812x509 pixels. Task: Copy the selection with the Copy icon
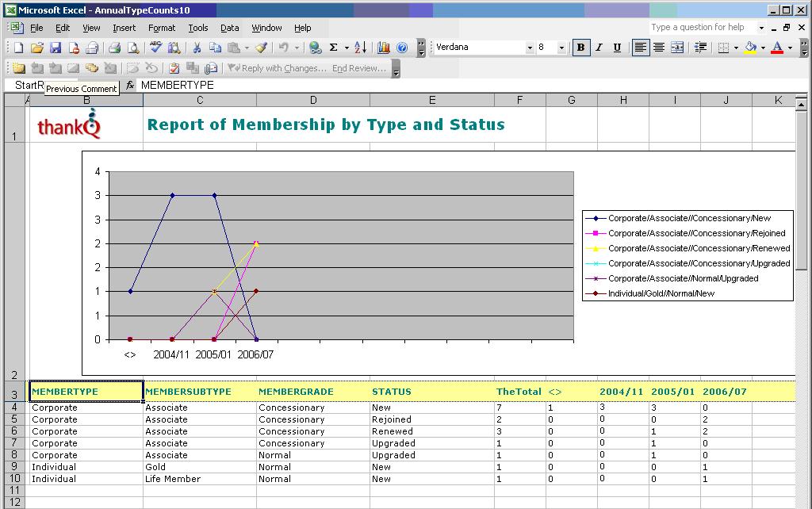pos(215,48)
